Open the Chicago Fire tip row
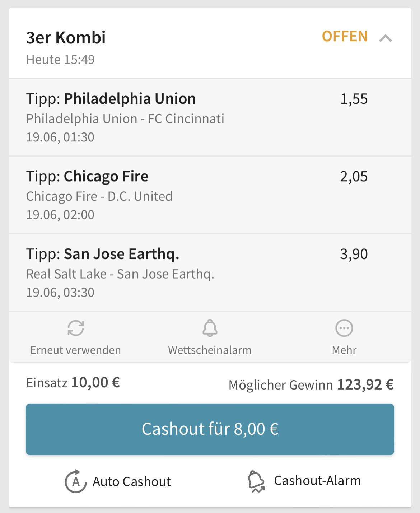This screenshot has height=513, width=420. pos(210,195)
